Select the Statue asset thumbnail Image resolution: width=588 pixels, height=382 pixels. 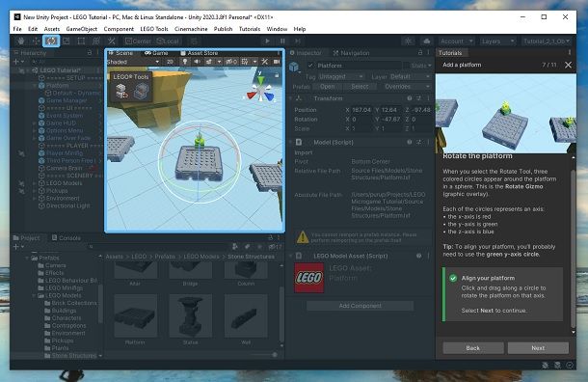(191, 315)
